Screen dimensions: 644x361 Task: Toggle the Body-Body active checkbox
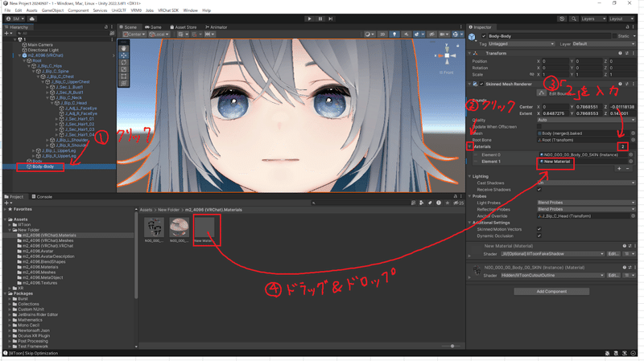484,36
